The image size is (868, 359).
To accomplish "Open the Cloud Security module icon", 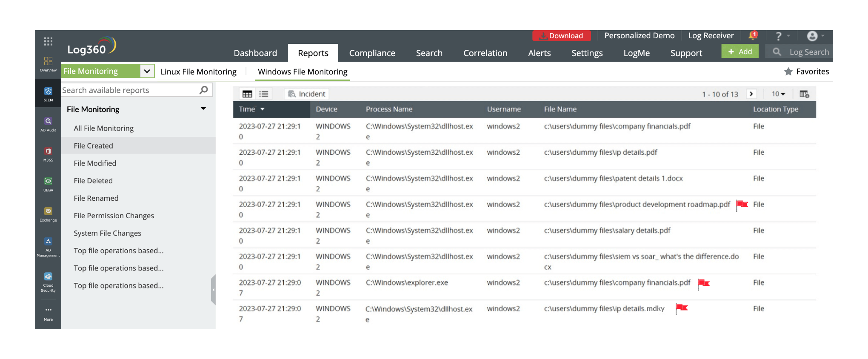I will [48, 282].
